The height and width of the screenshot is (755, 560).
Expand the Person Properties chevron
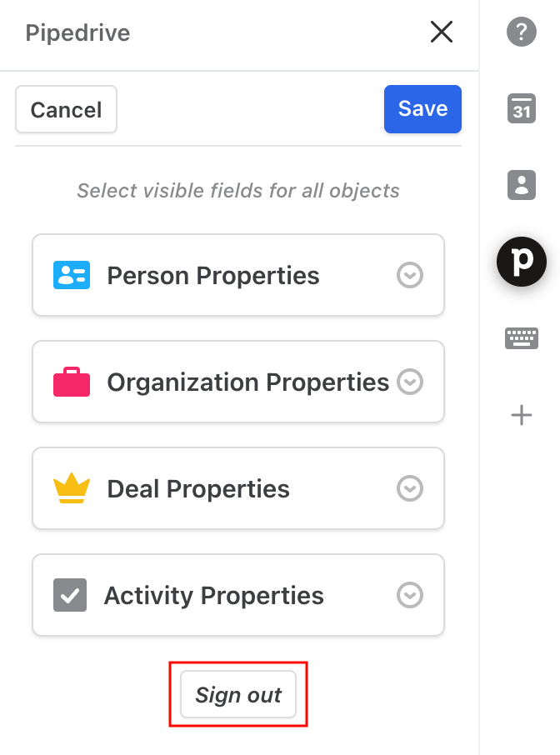click(x=410, y=276)
